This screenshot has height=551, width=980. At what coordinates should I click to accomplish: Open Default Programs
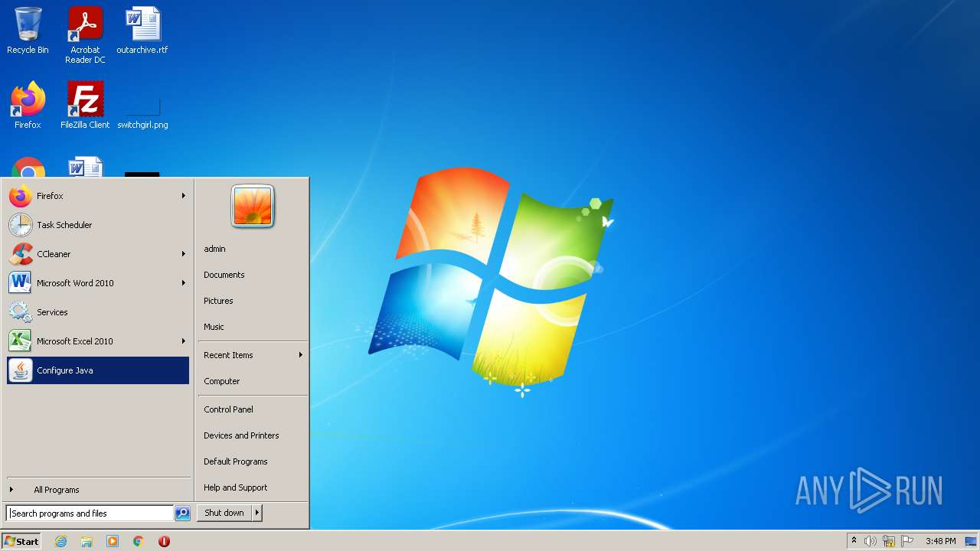pos(253,461)
